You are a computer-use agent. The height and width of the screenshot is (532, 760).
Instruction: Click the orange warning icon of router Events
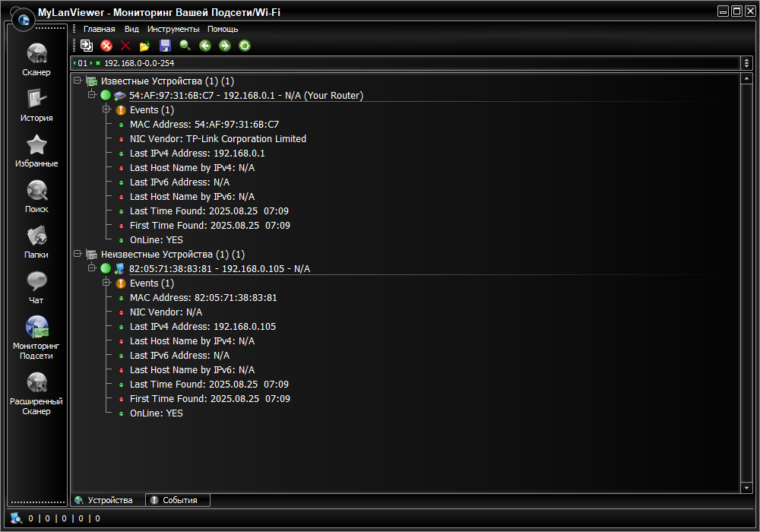[121, 110]
